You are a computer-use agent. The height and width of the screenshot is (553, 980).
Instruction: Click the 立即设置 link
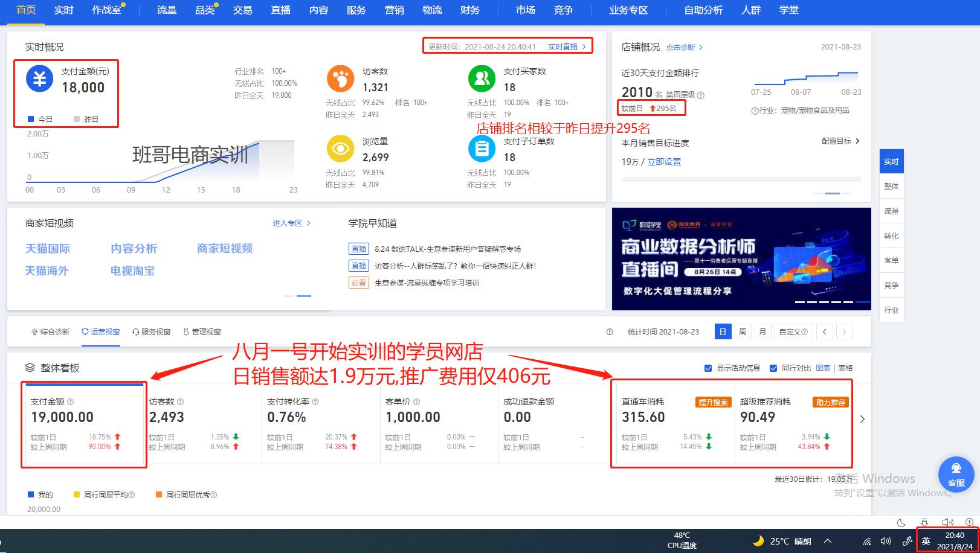point(665,161)
